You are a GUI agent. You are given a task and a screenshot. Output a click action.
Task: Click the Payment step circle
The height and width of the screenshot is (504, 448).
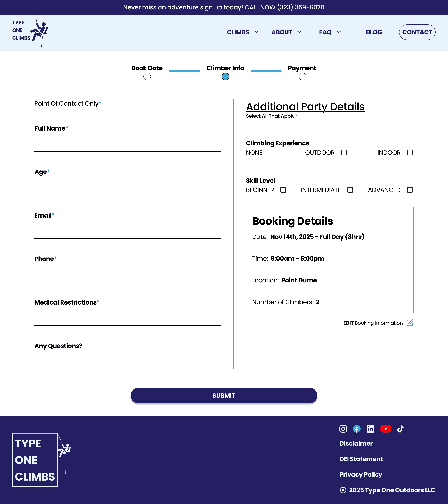[302, 76]
